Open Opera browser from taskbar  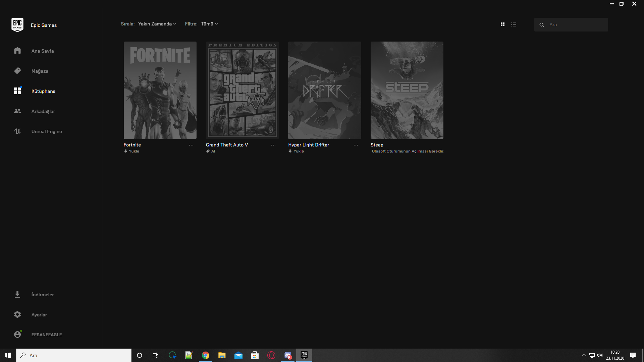point(271,355)
